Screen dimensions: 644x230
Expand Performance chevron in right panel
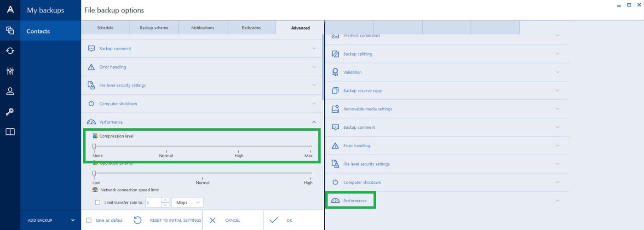[558, 201]
